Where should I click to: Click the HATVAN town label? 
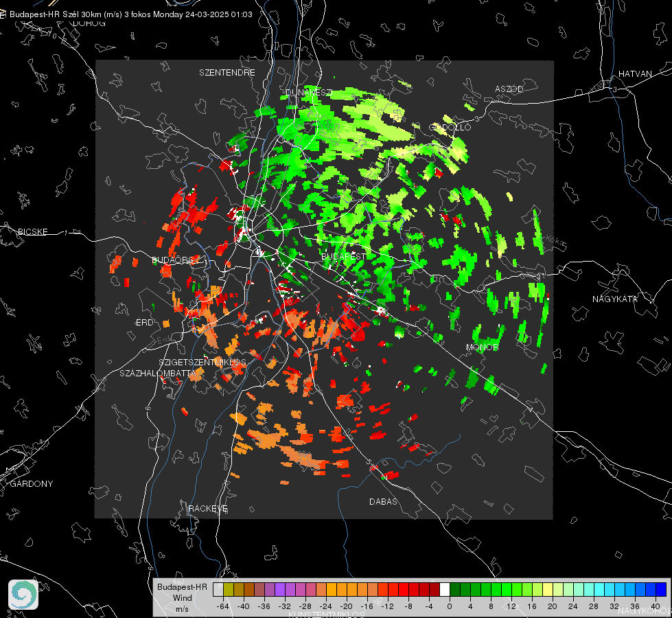click(x=635, y=73)
